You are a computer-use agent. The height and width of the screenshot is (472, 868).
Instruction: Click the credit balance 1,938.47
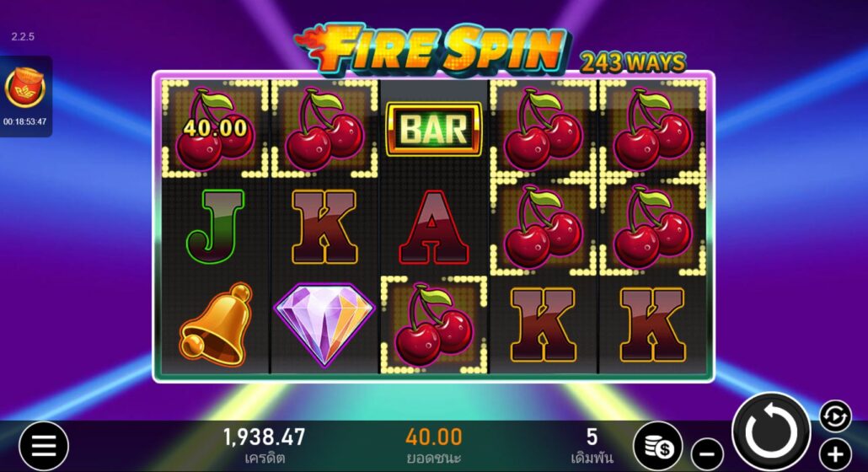pyautogui.click(x=264, y=437)
